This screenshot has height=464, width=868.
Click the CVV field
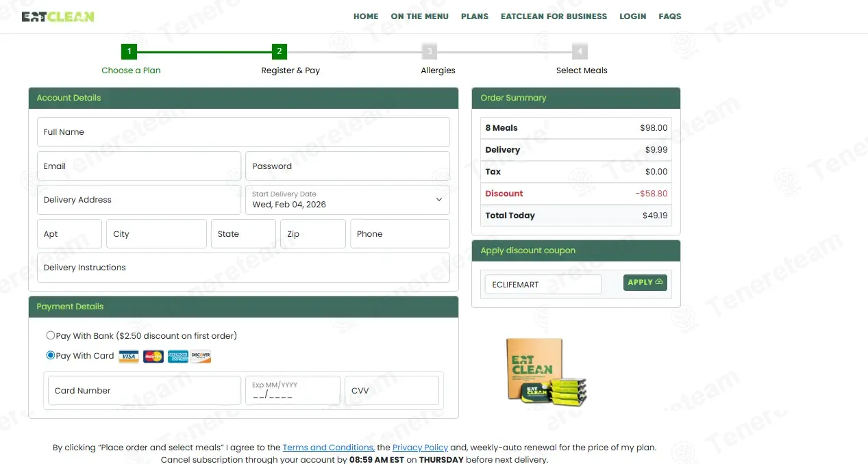[392, 391]
